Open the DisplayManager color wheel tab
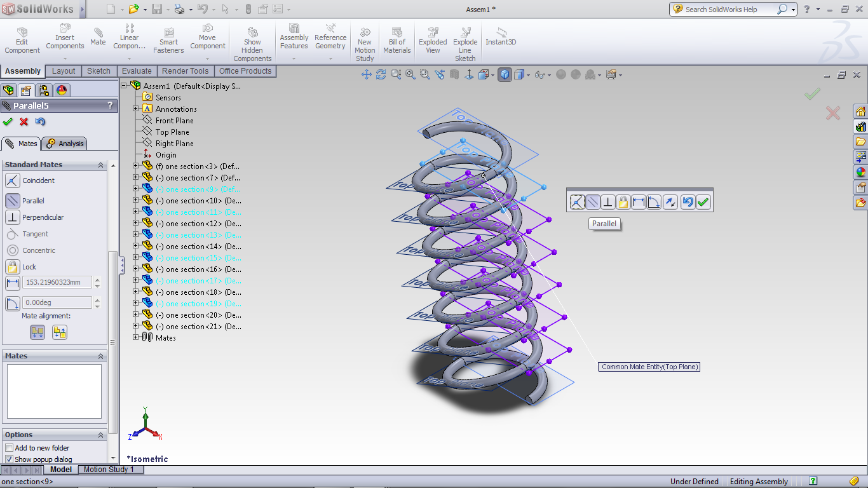The width and height of the screenshot is (868, 488). 62,90
